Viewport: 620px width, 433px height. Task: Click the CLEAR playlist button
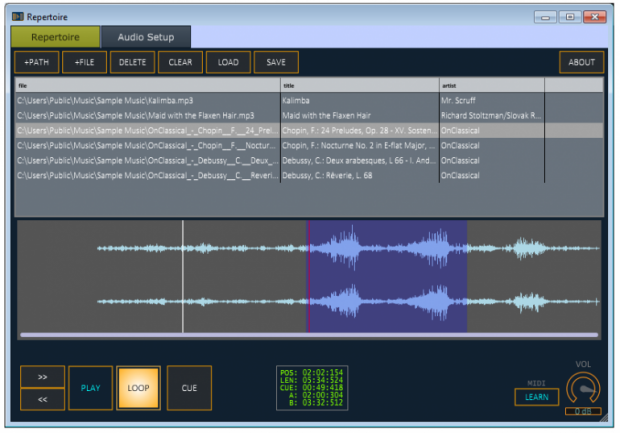pyautogui.click(x=180, y=62)
